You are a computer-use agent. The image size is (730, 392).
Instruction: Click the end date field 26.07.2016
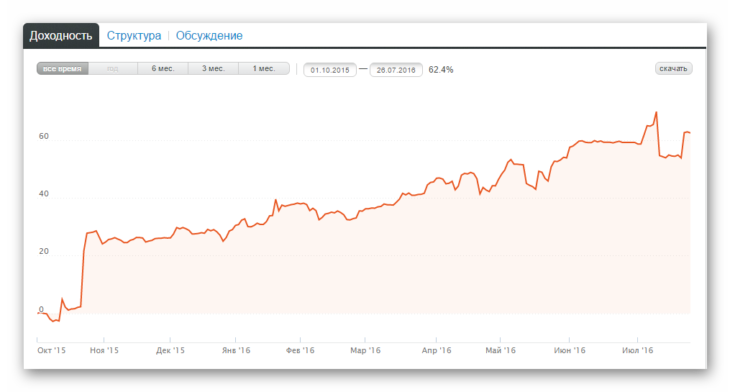(x=396, y=70)
